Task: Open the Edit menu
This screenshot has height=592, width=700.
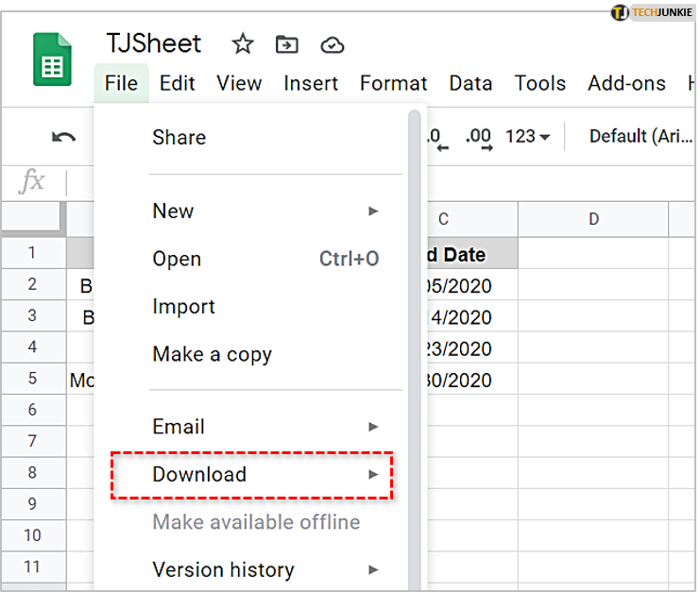Action: tap(177, 83)
